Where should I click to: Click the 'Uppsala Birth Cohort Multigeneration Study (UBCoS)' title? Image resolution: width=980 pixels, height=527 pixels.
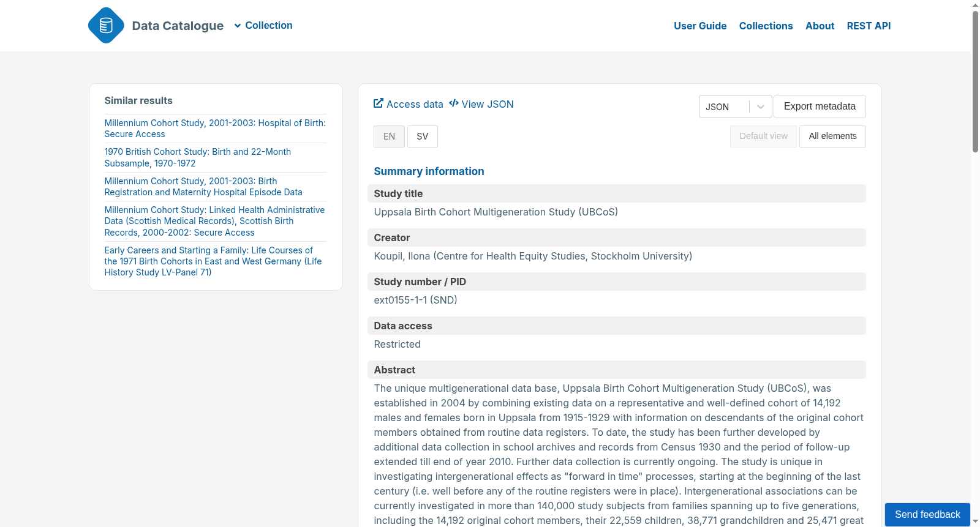496,212
